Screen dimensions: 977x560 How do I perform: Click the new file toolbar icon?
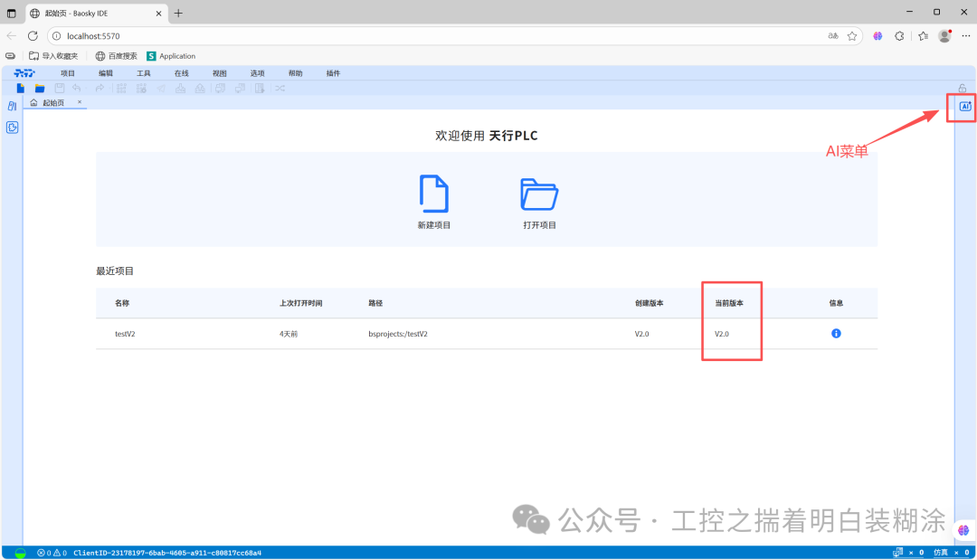pyautogui.click(x=21, y=89)
